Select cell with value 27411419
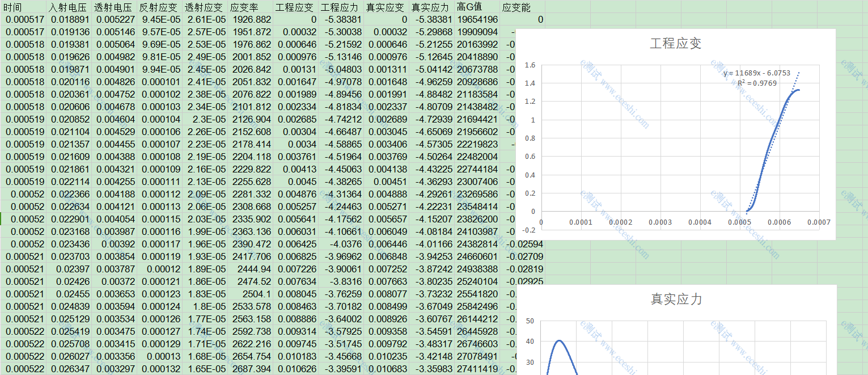 (477, 369)
